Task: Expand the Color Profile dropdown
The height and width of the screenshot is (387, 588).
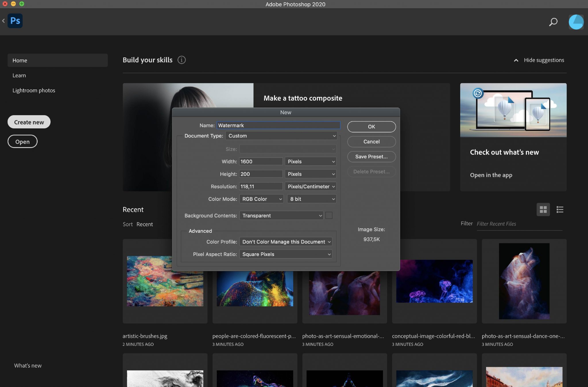Action: click(286, 242)
